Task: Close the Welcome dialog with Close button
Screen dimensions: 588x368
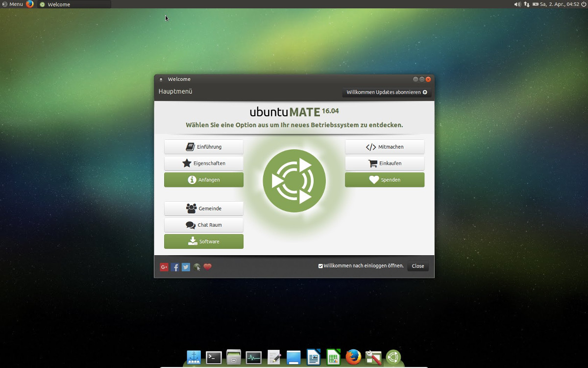Action: tap(418, 266)
